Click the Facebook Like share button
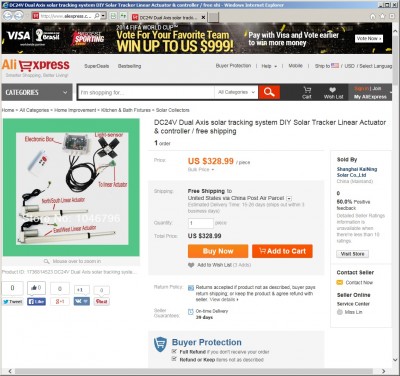400x376 pixels. pyautogui.click(x=36, y=301)
